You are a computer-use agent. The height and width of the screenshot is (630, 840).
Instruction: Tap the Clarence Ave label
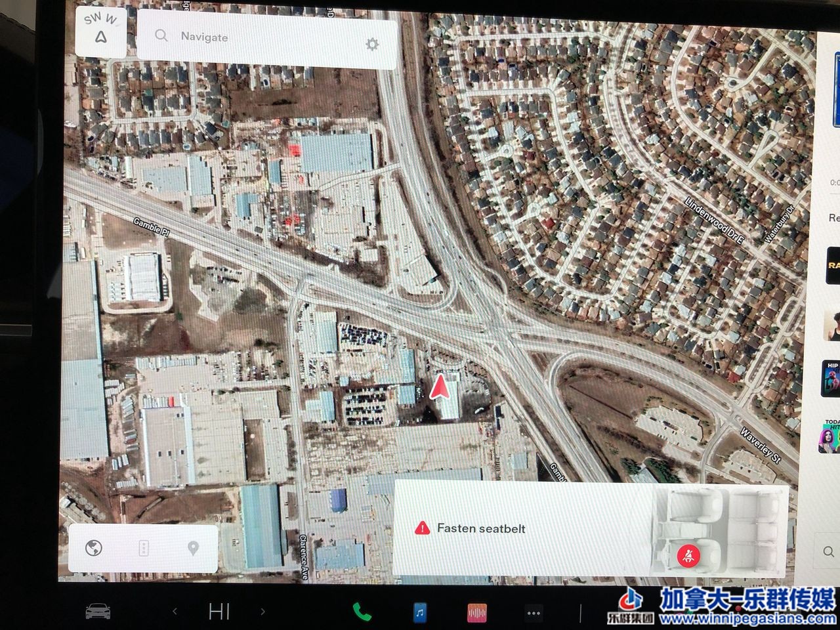(304, 556)
